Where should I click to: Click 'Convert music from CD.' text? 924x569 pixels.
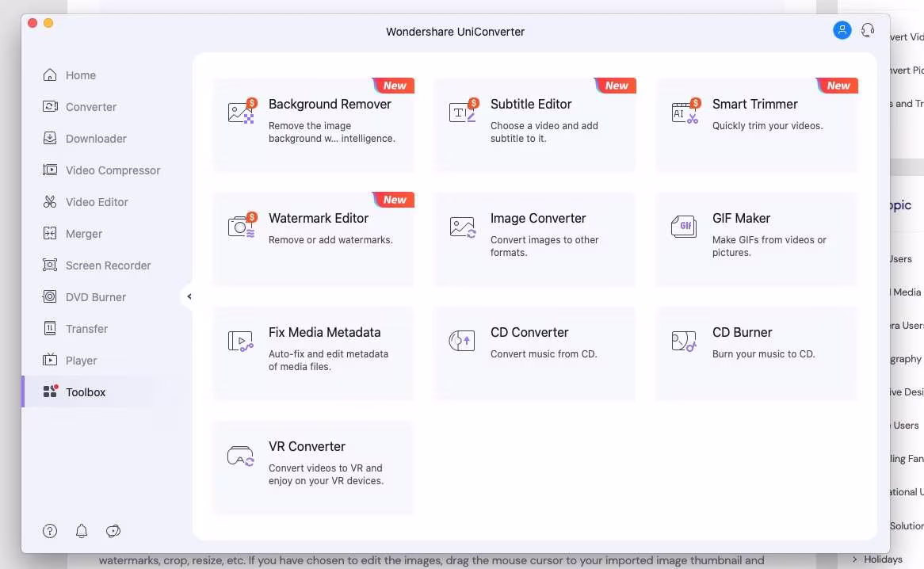(544, 353)
